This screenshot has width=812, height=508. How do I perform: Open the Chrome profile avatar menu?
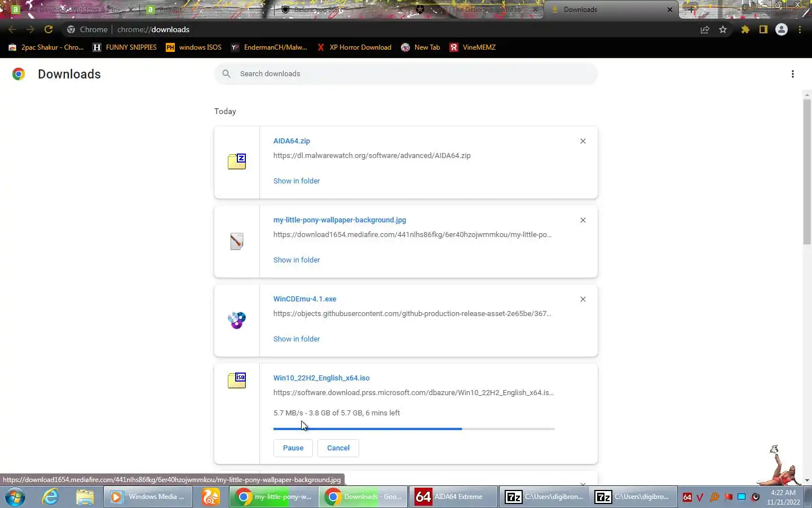[782, 29]
